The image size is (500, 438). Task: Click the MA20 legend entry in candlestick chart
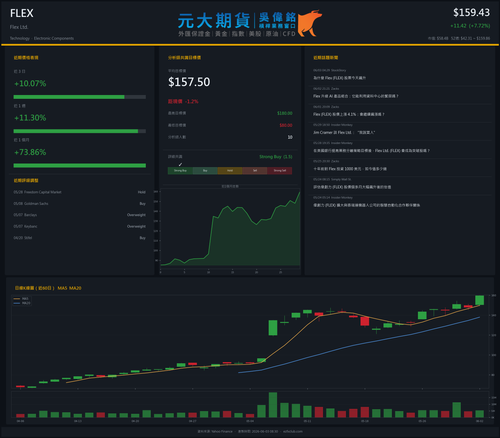(x=22, y=303)
